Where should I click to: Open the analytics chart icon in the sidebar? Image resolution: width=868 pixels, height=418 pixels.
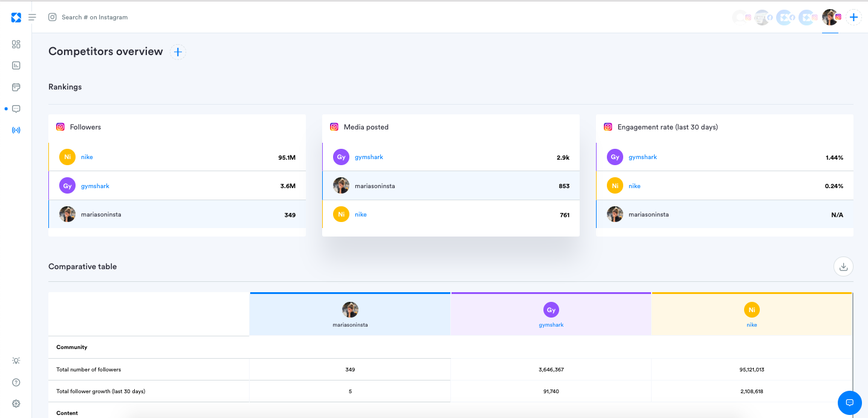coord(16,65)
